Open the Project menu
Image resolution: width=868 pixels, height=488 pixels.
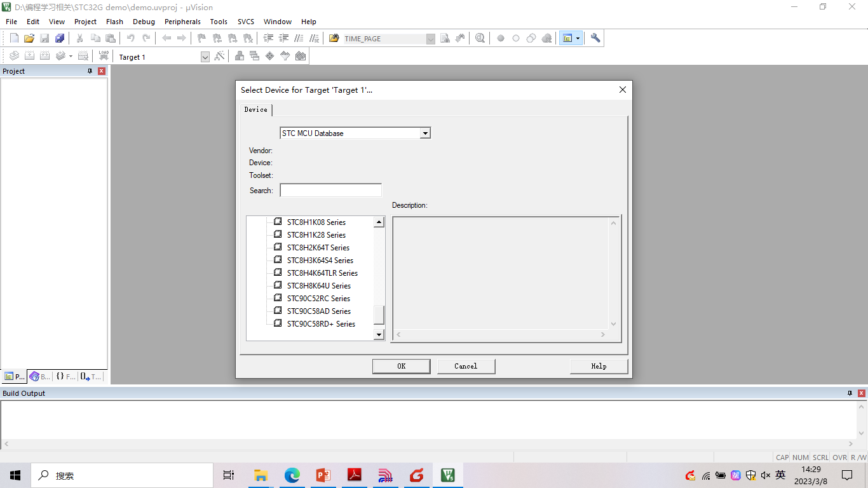click(x=86, y=22)
